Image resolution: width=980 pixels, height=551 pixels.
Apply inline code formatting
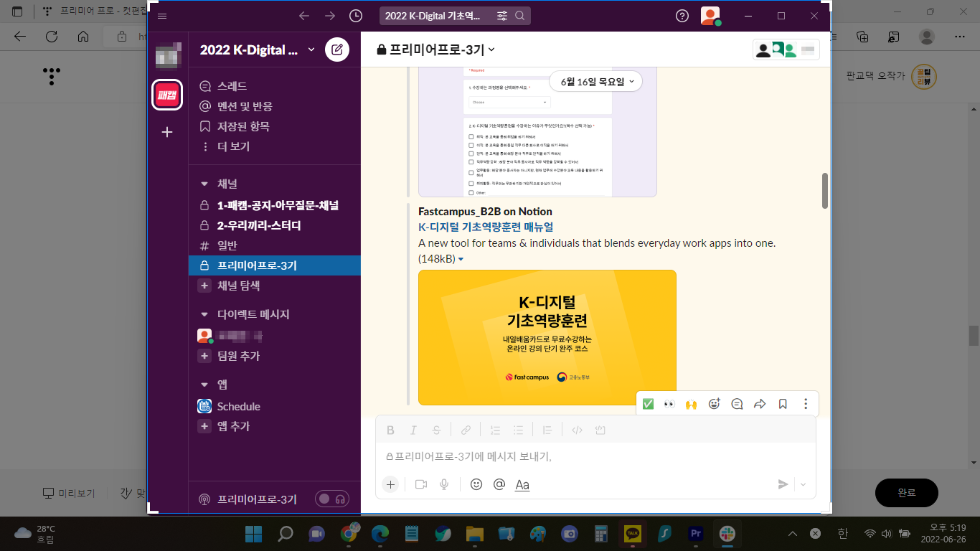point(577,430)
